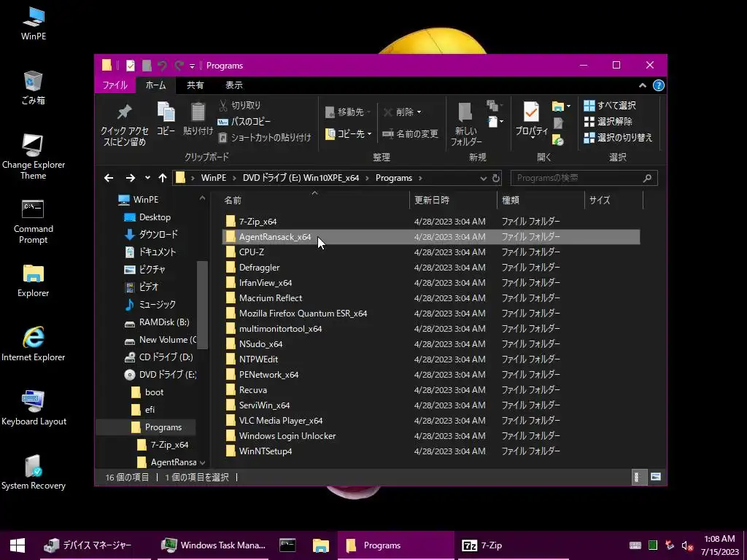Switch to 表示 ribbon tab
This screenshot has height=560, width=747.
tap(234, 85)
